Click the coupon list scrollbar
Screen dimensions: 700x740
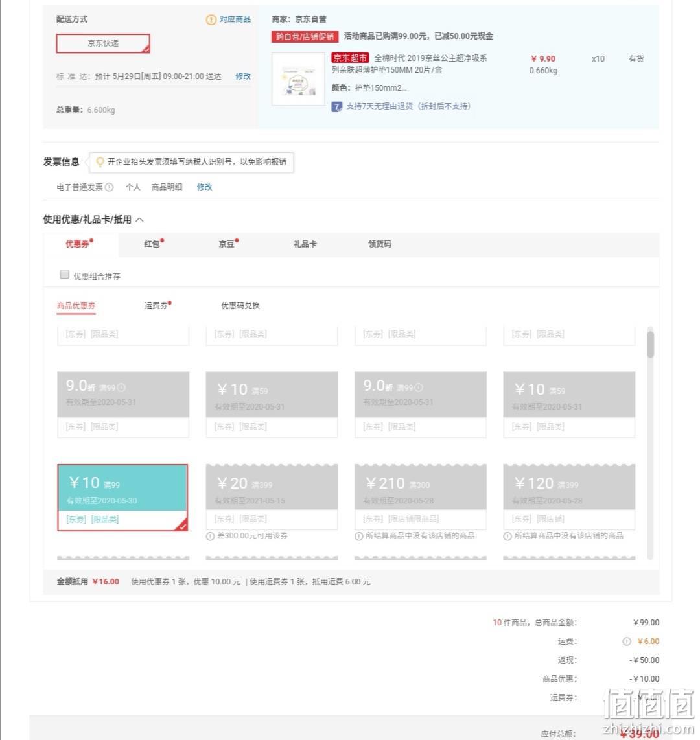tap(651, 345)
